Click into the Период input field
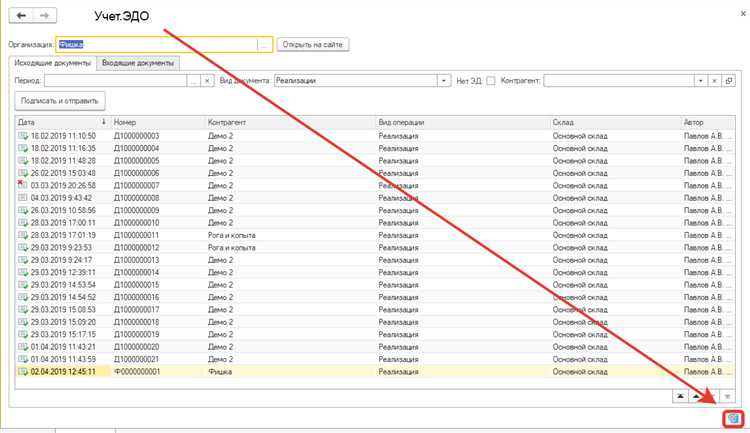750x433 pixels. 115,81
